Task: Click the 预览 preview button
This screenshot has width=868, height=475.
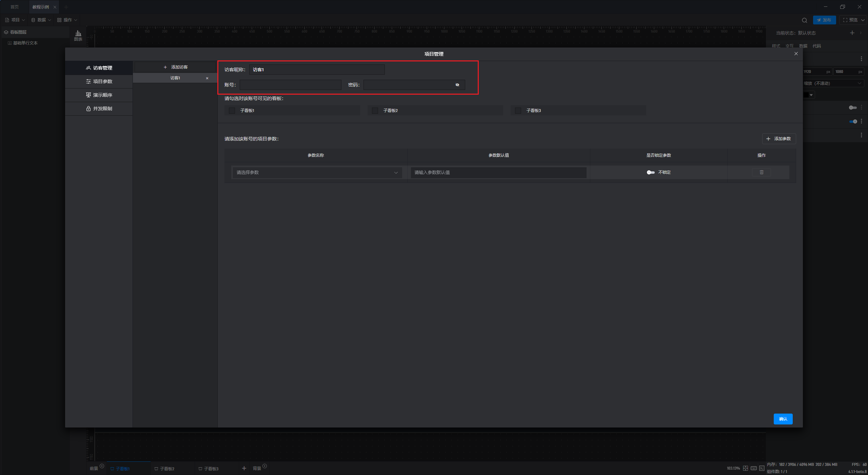Action: coord(850,20)
